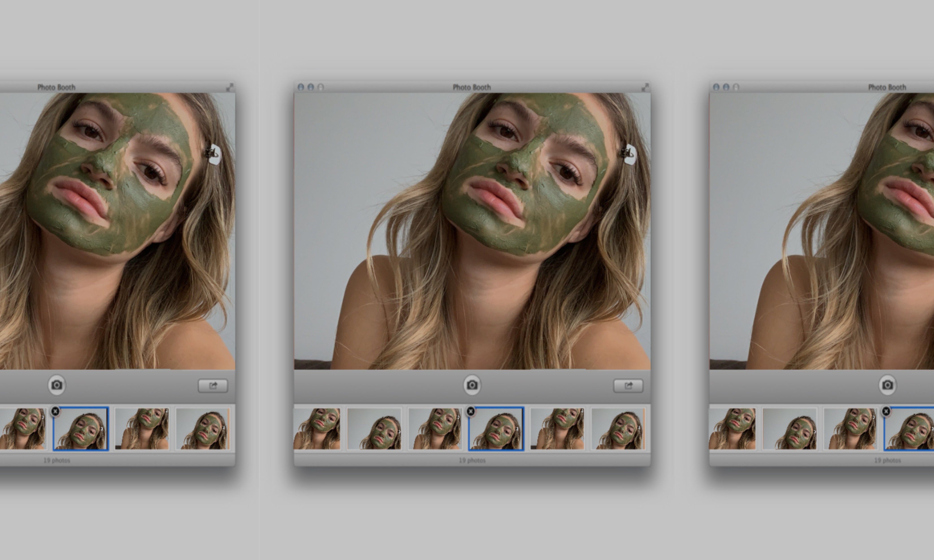The width and height of the screenshot is (934, 560).
Task: Select the second thumbnail in the middle window strip
Action: click(x=374, y=429)
